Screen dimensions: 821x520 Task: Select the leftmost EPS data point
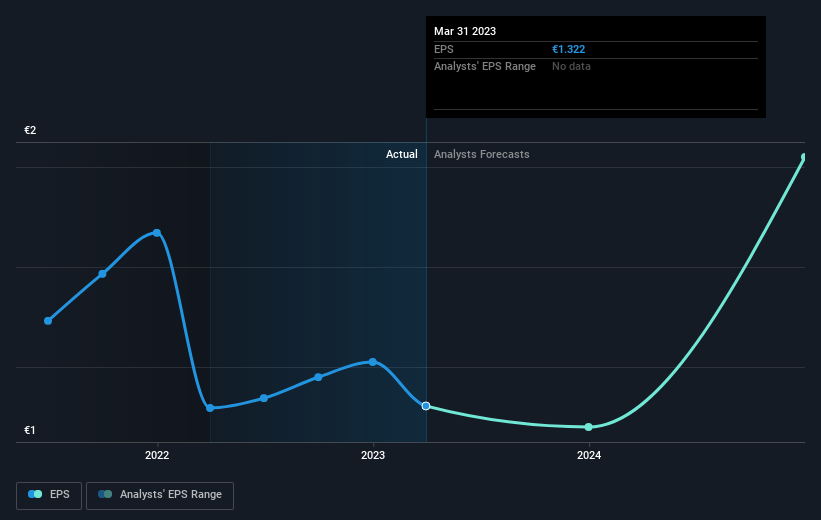click(x=48, y=320)
